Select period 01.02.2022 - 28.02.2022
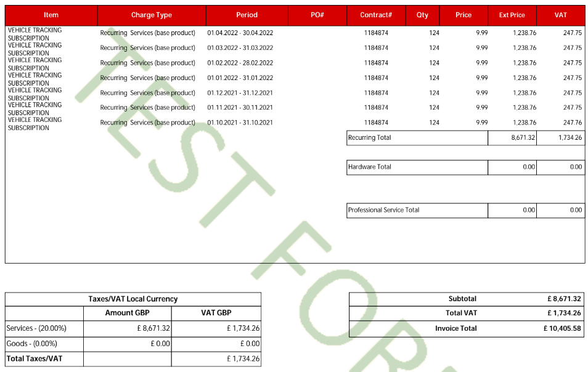588x372 pixels. (240, 63)
